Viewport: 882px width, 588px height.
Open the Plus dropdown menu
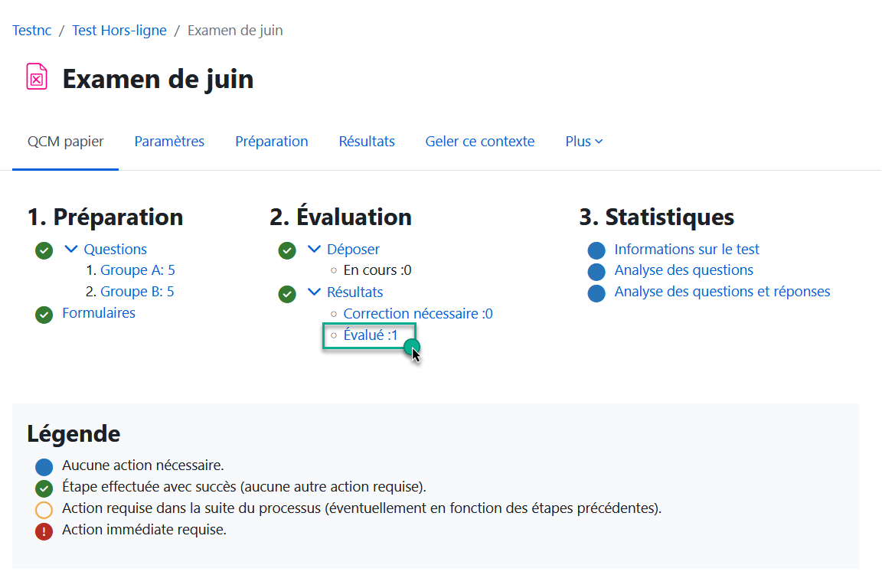tap(583, 142)
